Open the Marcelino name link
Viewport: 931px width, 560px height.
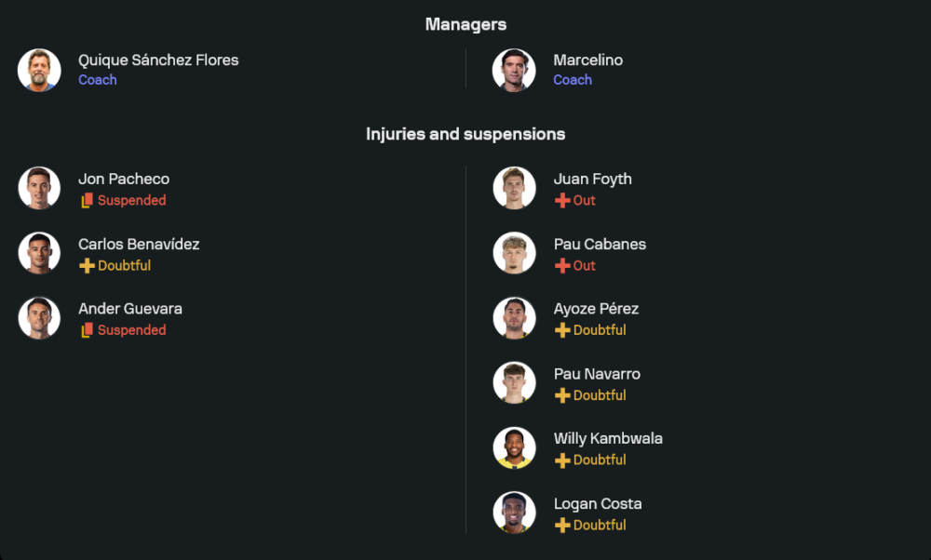pos(587,60)
